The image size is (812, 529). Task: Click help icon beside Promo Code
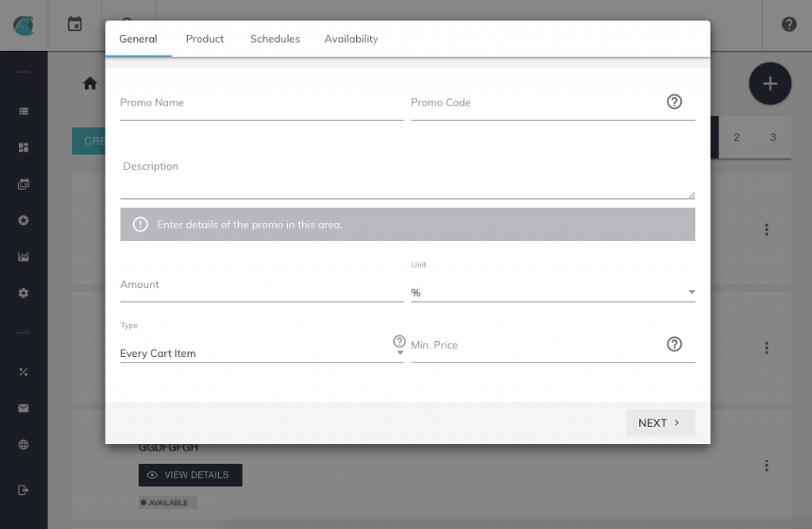point(674,102)
